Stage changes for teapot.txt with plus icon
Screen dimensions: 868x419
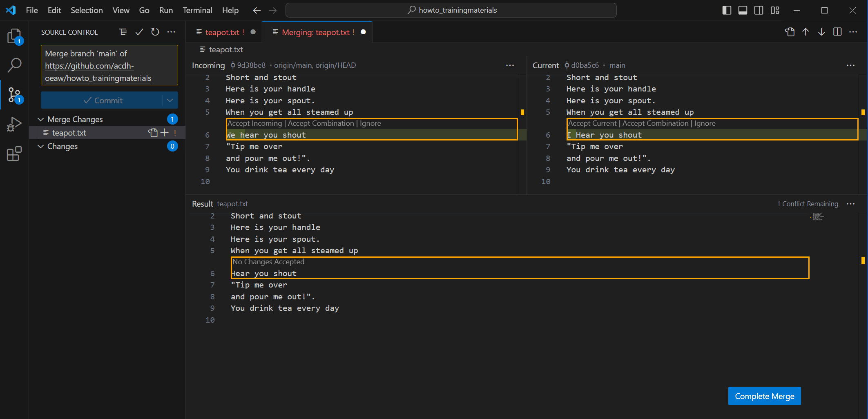[x=165, y=132]
